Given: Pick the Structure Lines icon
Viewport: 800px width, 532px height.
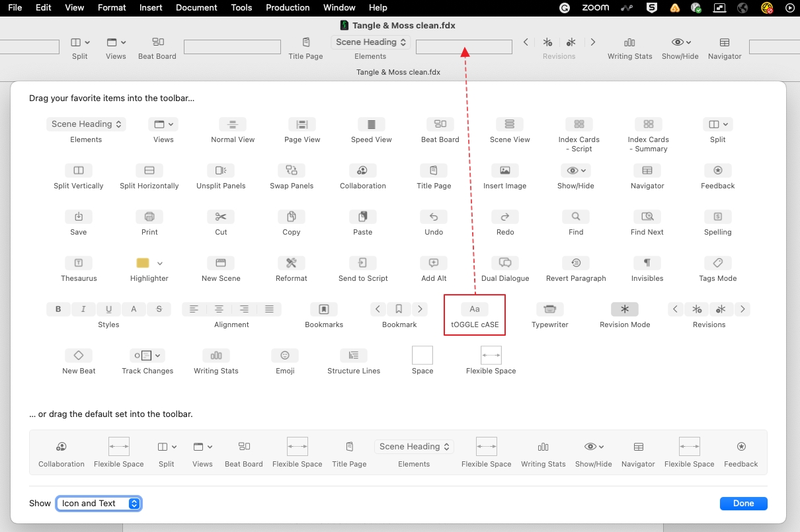Looking at the screenshot, I should coord(354,356).
